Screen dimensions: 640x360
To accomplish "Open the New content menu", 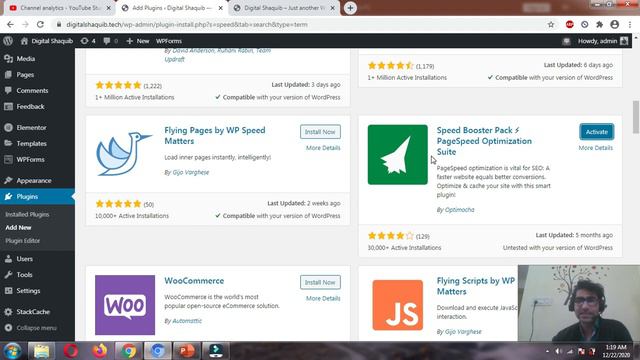I will tap(138, 41).
